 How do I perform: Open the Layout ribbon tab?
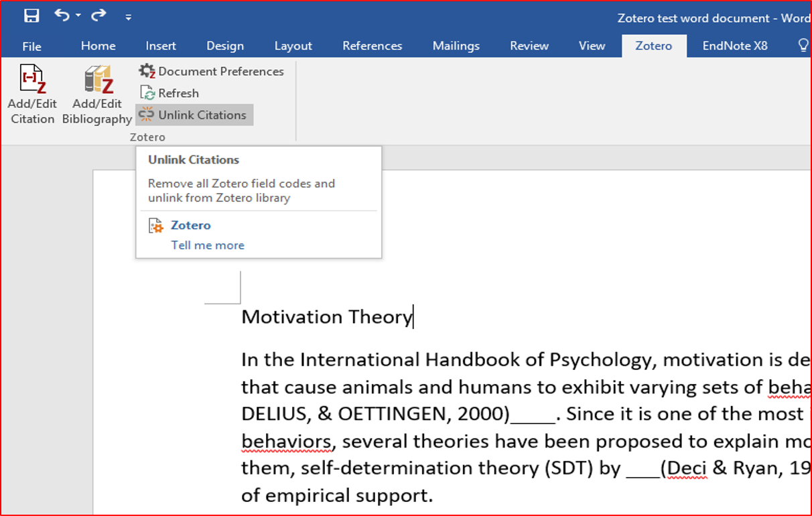pos(293,46)
